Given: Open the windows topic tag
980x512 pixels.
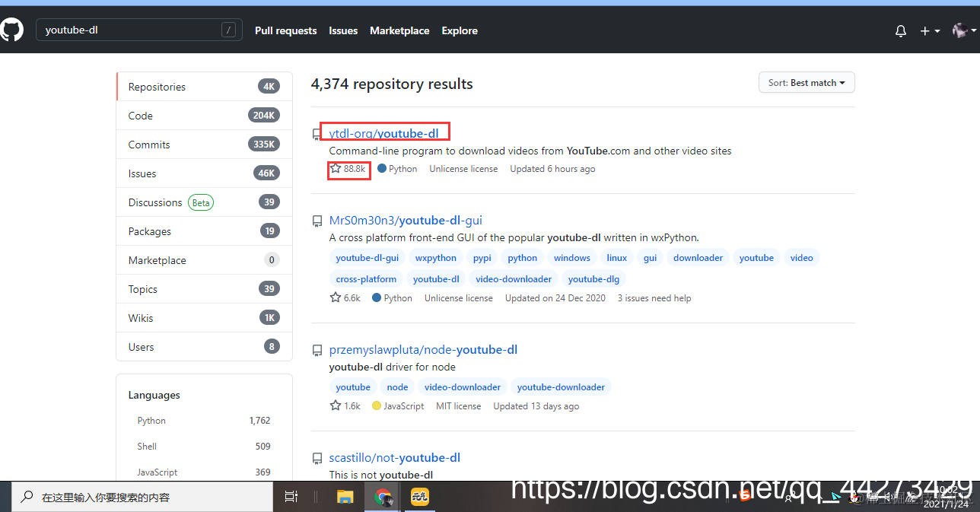Looking at the screenshot, I should (x=572, y=258).
